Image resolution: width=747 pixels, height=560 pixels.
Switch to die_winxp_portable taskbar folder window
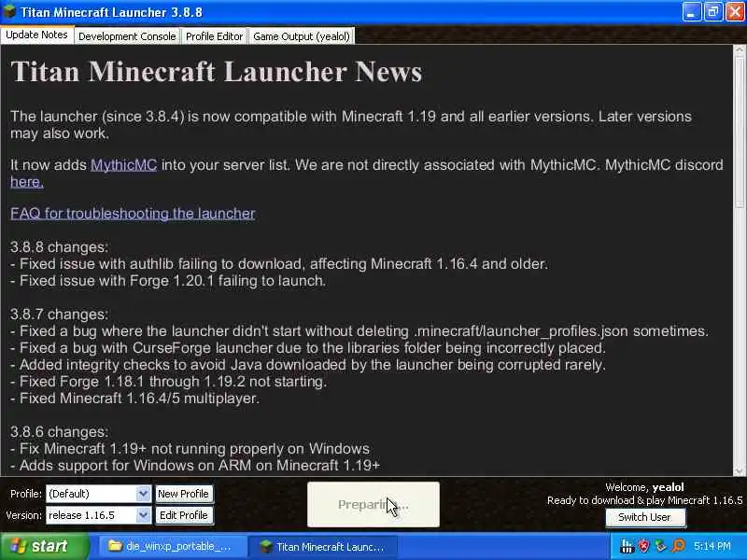pyautogui.click(x=172, y=547)
